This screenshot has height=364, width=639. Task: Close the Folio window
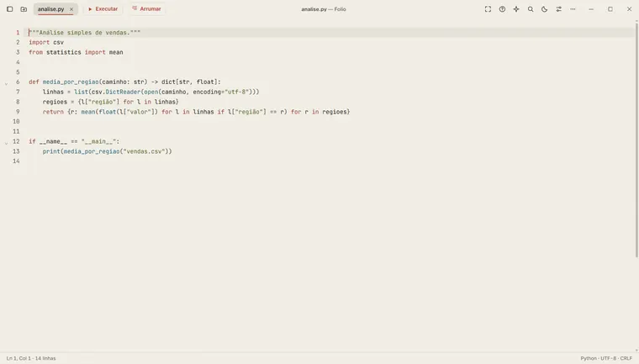point(629,9)
